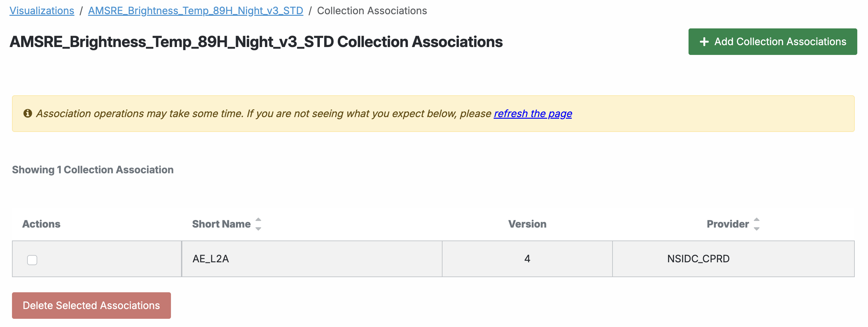The width and height of the screenshot is (868, 327).
Task: Sort Short Name descending with down arrow
Action: (x=258, y=229)
